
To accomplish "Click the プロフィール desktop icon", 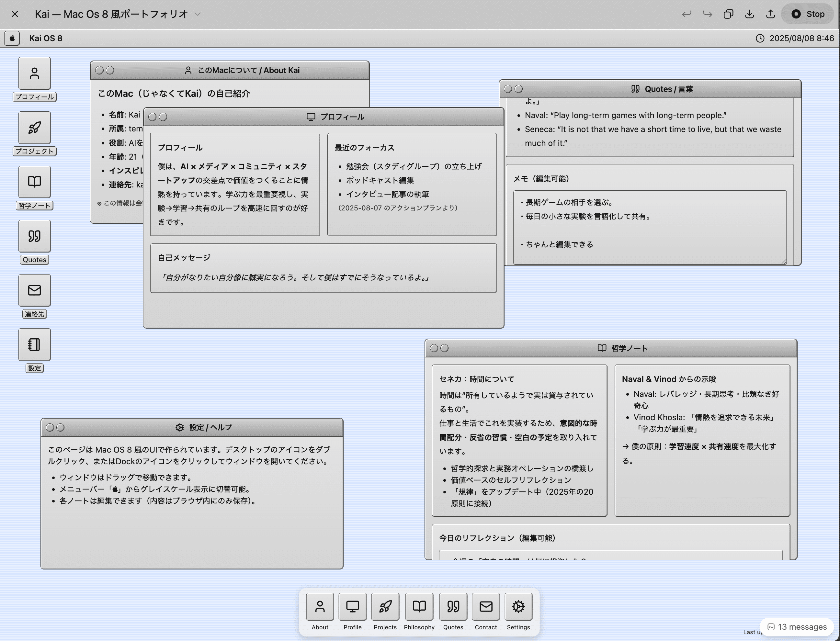I will tap(34, 73).
